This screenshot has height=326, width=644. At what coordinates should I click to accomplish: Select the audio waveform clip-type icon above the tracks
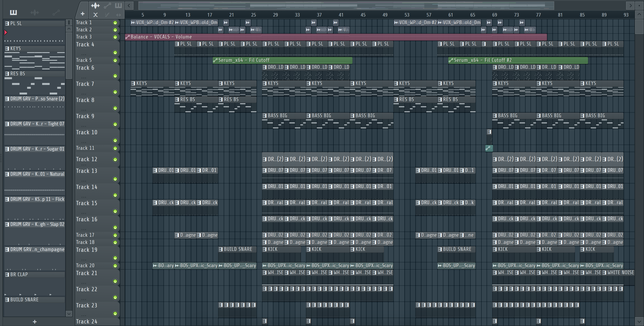tap(95, 6)
